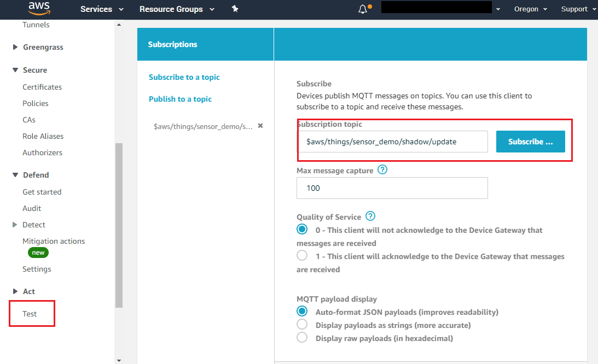The height and width of the screenshot is (364, 598).
Task: Collapse the Defend section
Action: (15, 174)
